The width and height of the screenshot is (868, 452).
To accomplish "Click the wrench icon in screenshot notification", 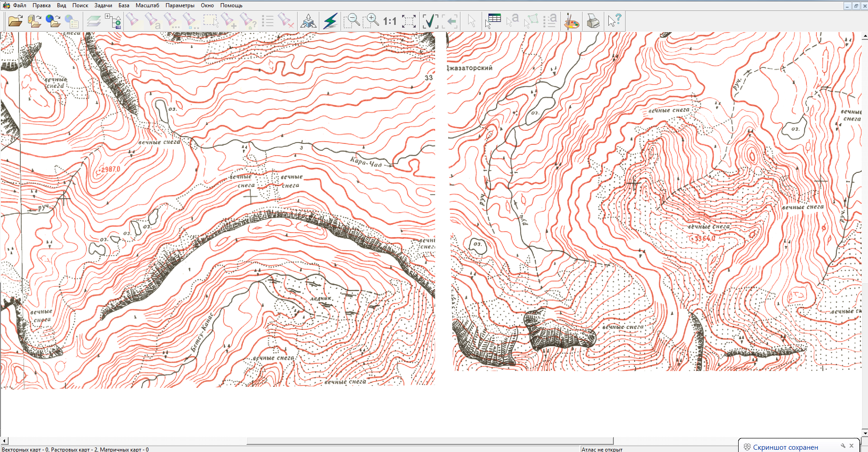I will coord(843,446).
